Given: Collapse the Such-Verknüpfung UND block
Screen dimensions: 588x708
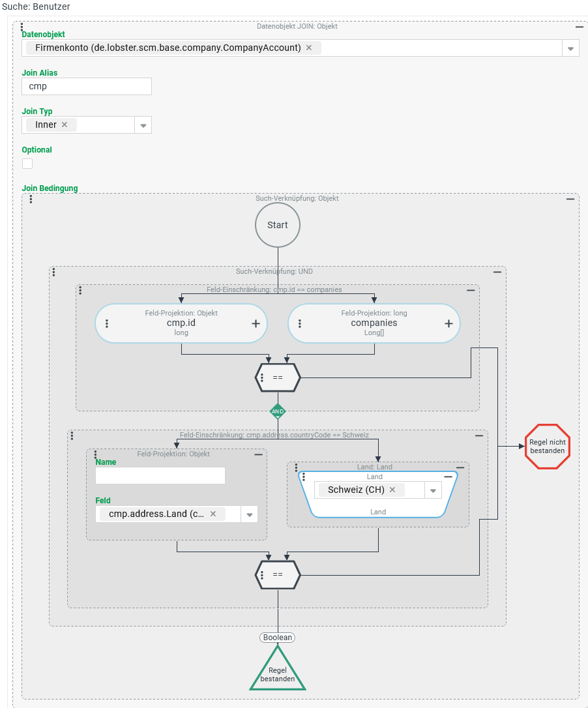Looking at the screenshot, I should (497, 272).
